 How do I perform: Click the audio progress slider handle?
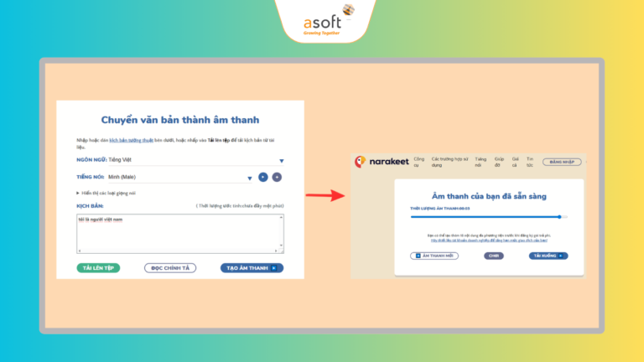pos(559,217)
